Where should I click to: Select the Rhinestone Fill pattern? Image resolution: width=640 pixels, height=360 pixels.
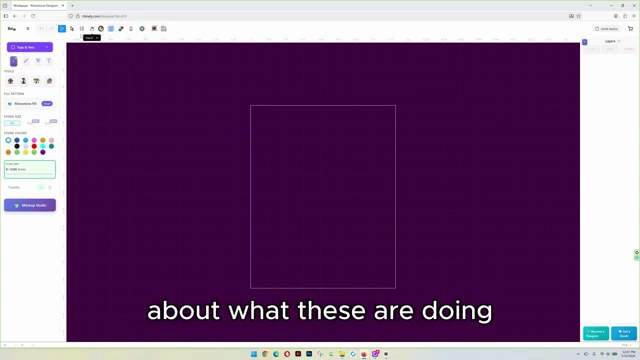(x=30, y=104)
